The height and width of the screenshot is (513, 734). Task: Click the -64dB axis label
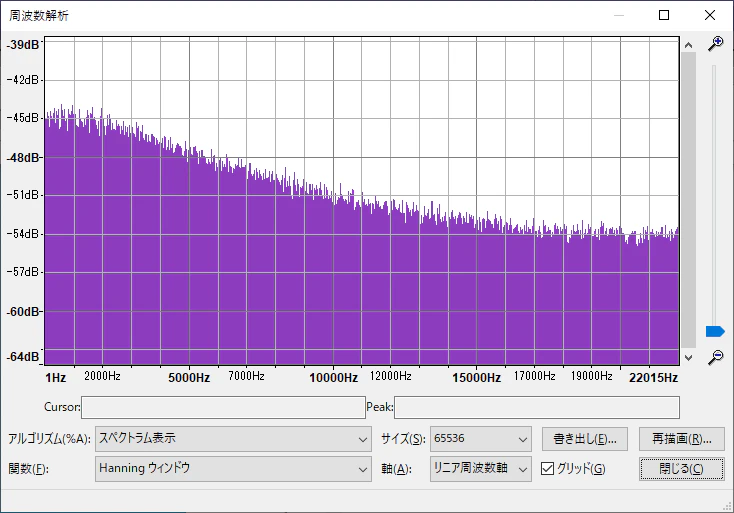click(23, 357)
